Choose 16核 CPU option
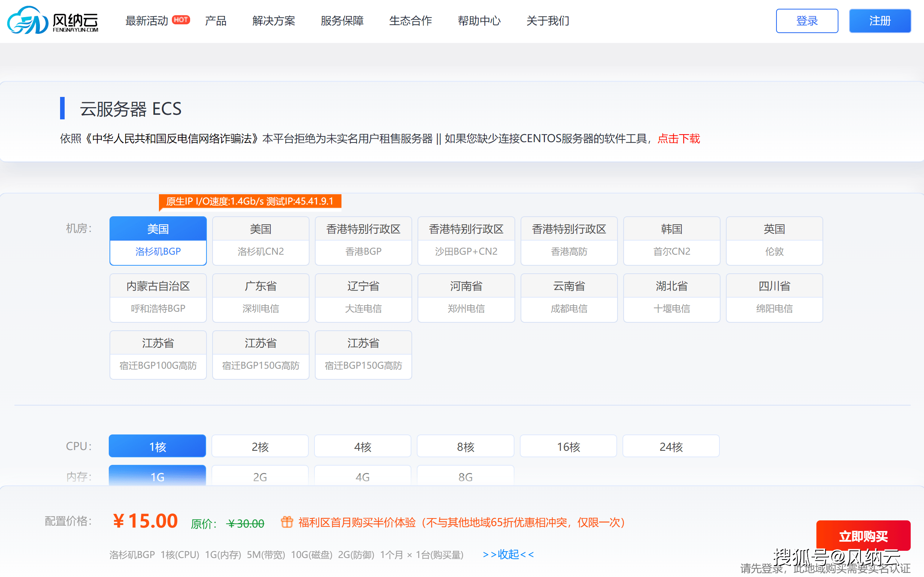Image resolution: width=924 pixels, height=577 pixels. point(568,446)
